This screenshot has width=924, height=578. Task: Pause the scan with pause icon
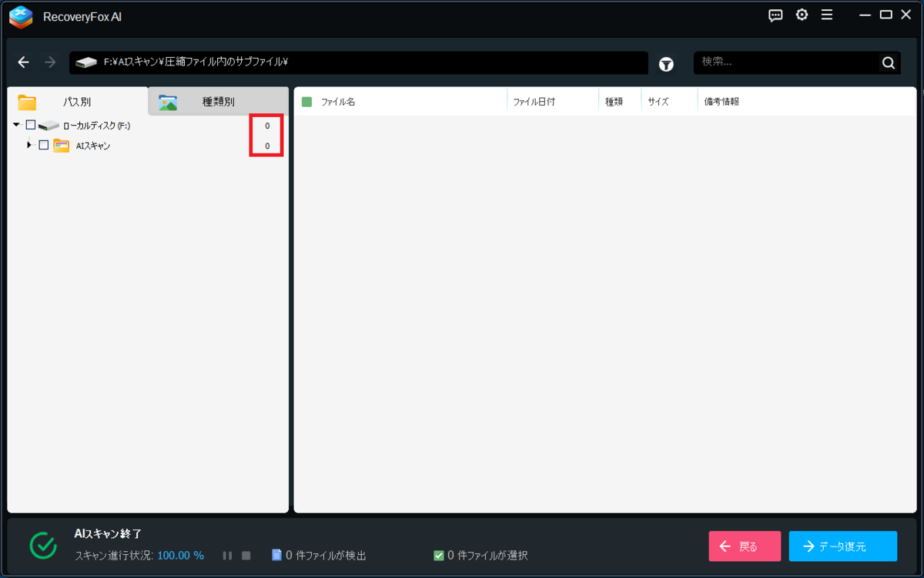tap(227, 556)
